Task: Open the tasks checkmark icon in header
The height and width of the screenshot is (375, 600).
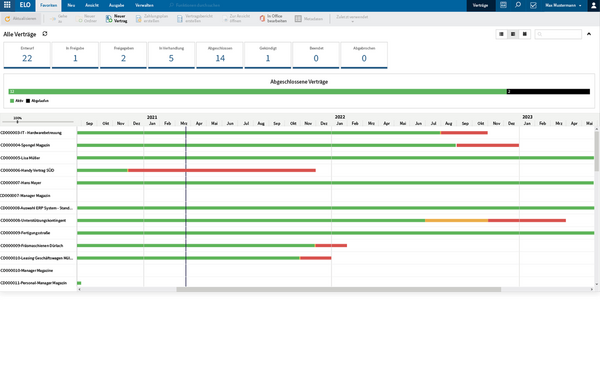Action: click(533, 5)
